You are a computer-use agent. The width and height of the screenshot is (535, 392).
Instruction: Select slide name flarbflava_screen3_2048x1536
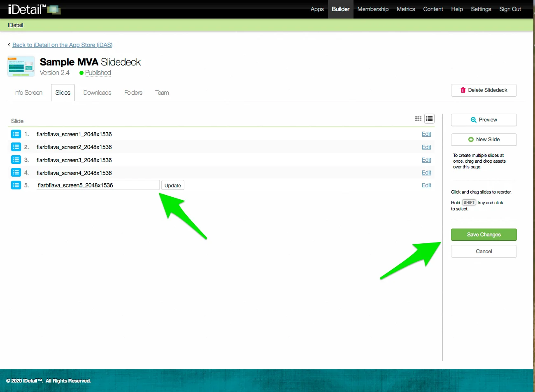pos(74,160)
